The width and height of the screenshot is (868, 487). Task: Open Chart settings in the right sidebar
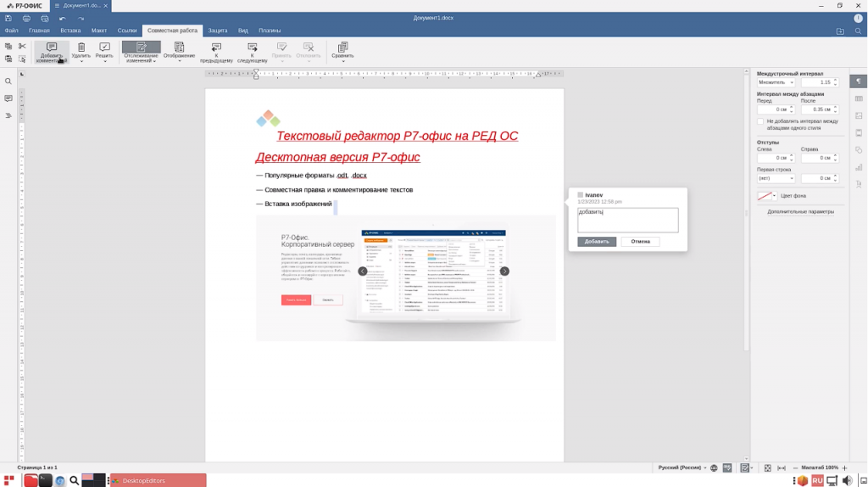[x=859, y=167]
